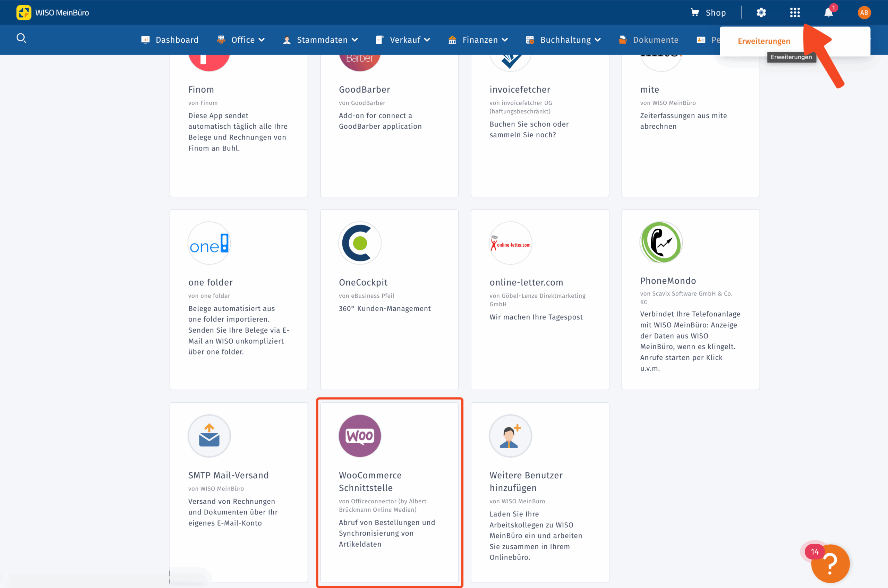Image resolution: width=888 pixels, height=588 pixels.
Task: Expand the Buchhaltung menu
Action: 563,40
